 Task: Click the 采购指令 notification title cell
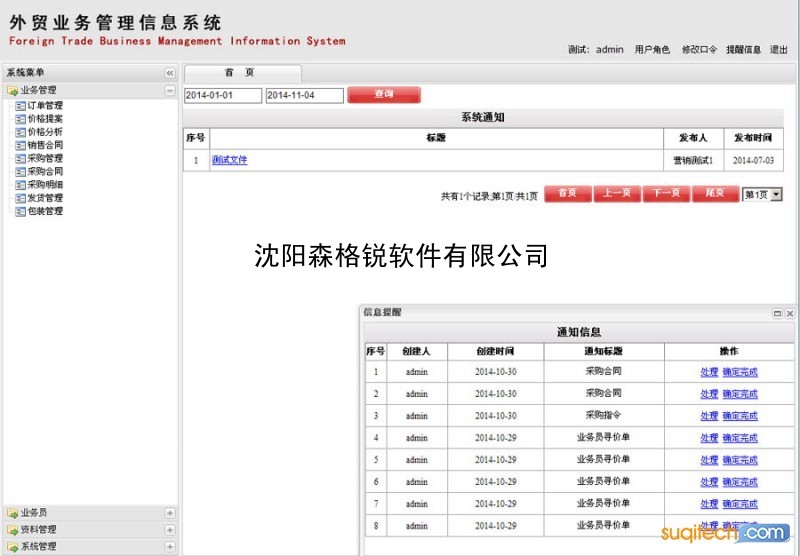[604, 415]
